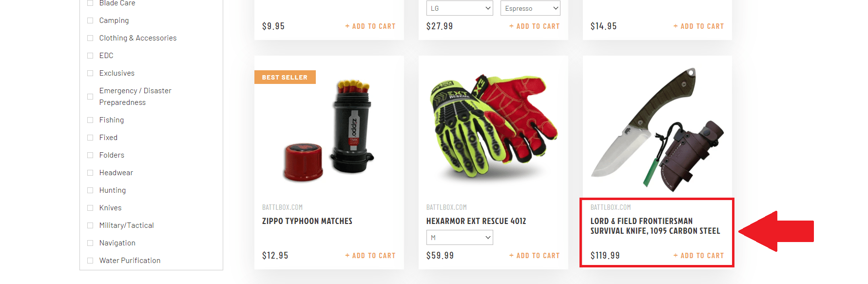The image size is (868, 284).
Task: Open Lord & Field Frontiersman knife title link
Action: coord(655,226)
